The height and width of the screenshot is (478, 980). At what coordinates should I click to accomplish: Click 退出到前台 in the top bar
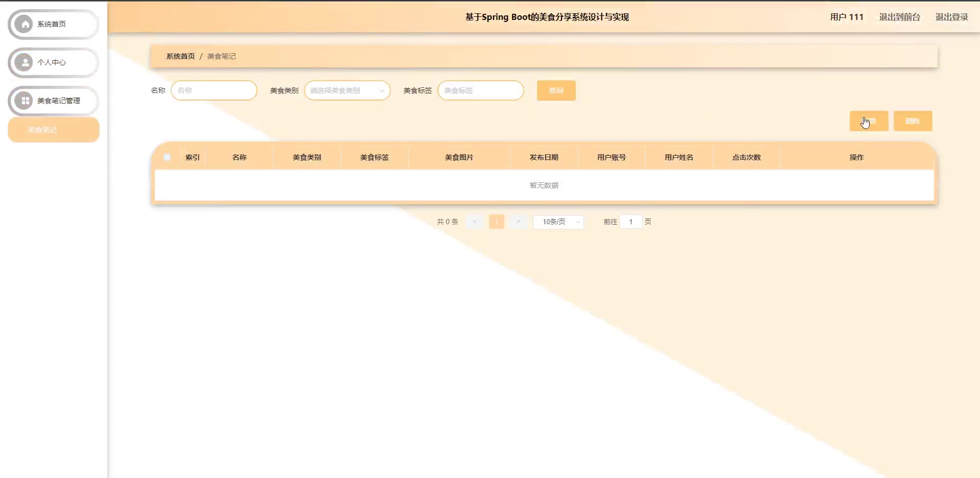pos(899,17)
